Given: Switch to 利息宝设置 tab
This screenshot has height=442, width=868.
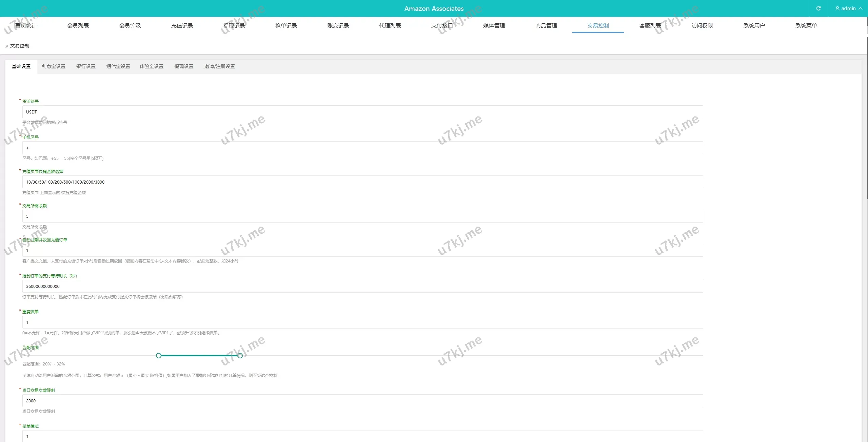Looking at the screenshot, I should (x=54, y=66).
